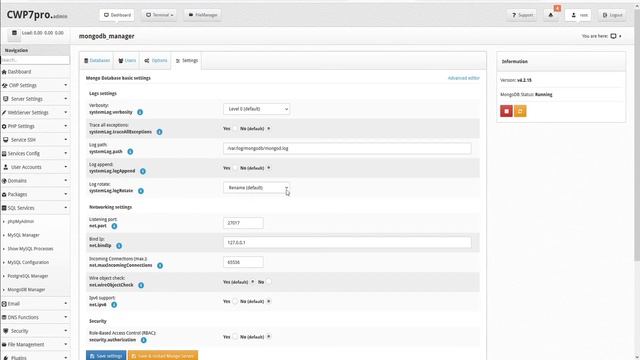
Task: Click the Save settings button
Action: click(106, 356)
